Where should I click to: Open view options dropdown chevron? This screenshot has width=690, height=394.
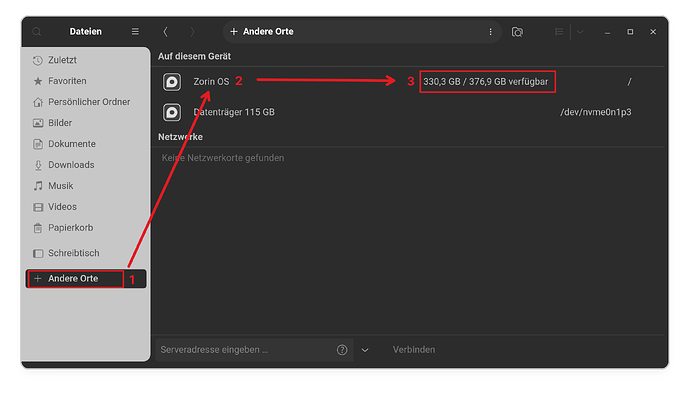[x=580, y=32]
